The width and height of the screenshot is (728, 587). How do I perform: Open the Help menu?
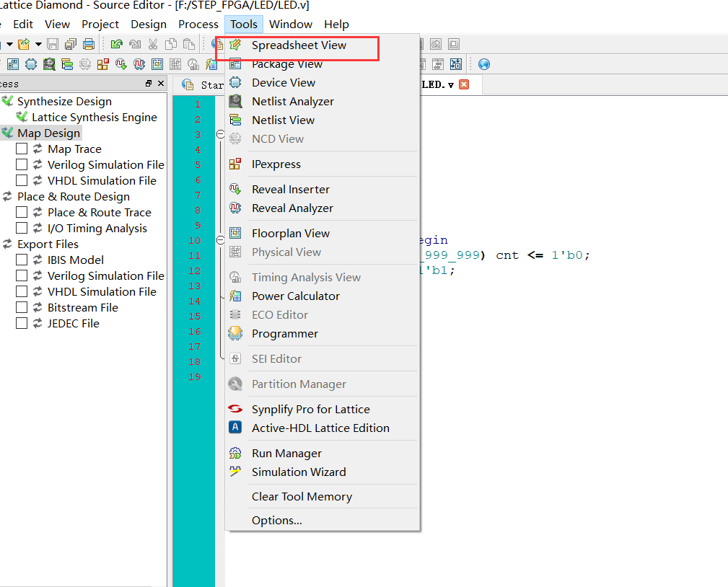[x=337, y=24]
